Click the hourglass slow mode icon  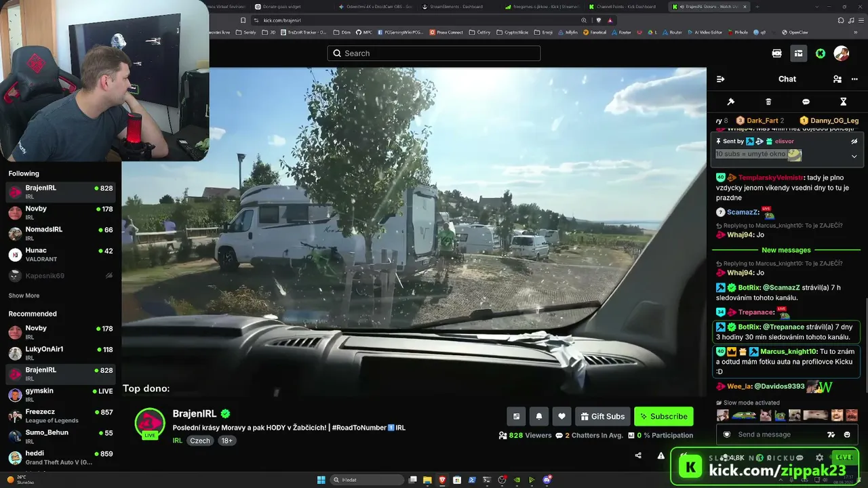[x=844, y=102]
